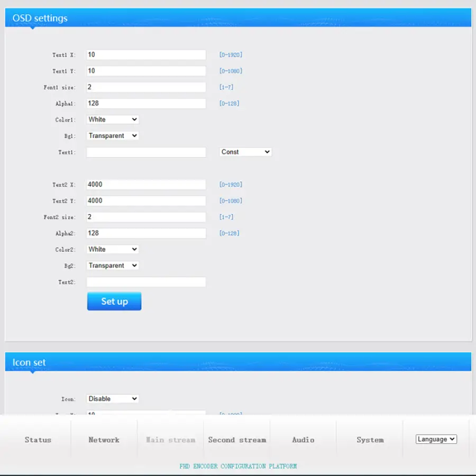Viewport: 476px width, 476px height.
Task: Click the Text2 X input field
Action: tap(146, 185)
